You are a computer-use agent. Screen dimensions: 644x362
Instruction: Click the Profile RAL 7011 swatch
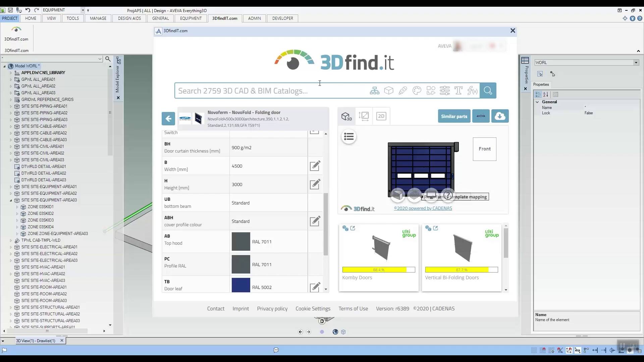tap(241, 264)
